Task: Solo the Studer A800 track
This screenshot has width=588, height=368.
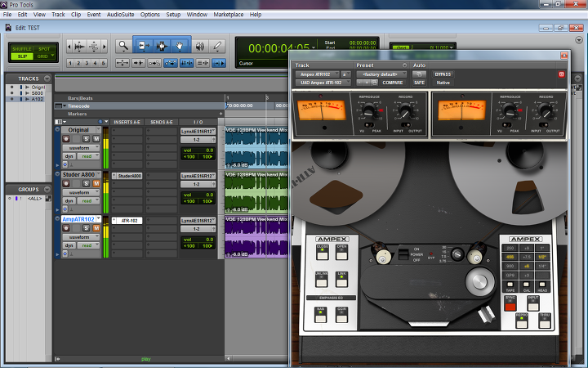Action: point(87,184)
